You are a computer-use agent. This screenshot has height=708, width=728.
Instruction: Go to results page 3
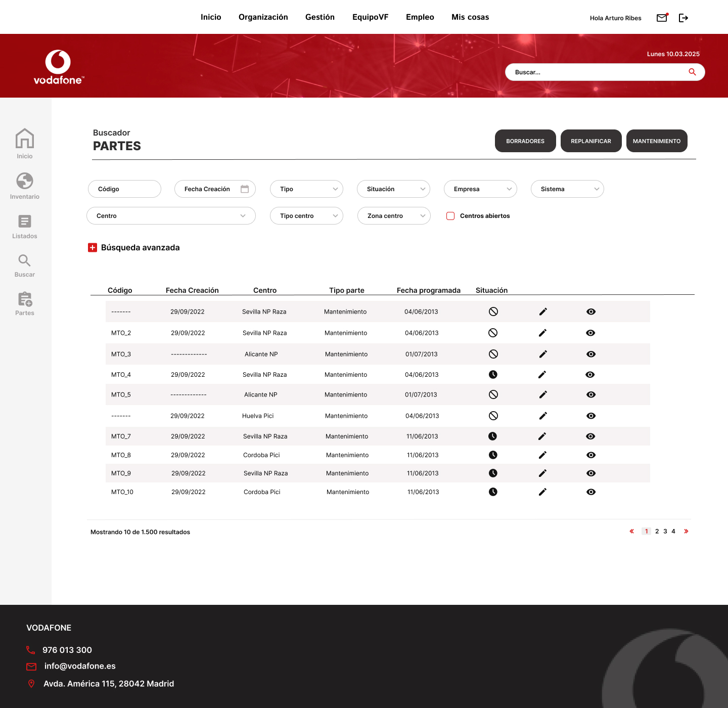(665, 531)
